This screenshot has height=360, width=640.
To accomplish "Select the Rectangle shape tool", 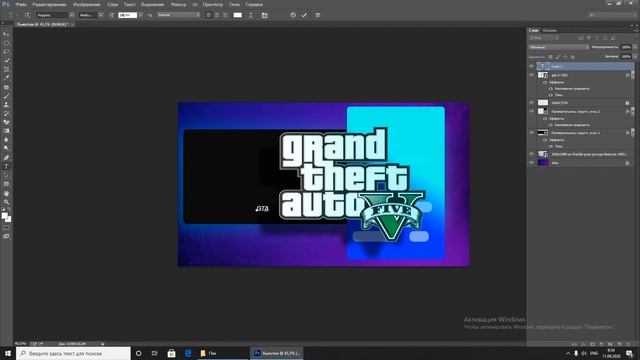I will (6, 184).
